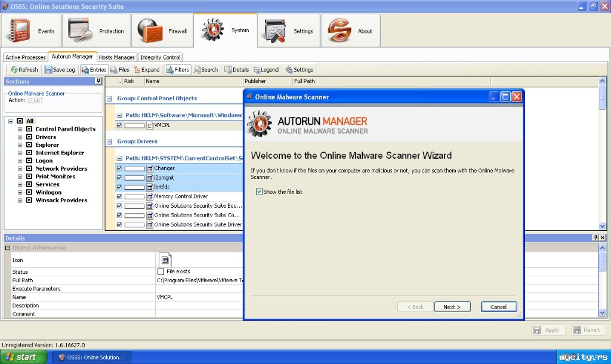Viewport: 611px width, 364px height.
Task: Open the Firewall brick wall icon
Action: [150, 30]
